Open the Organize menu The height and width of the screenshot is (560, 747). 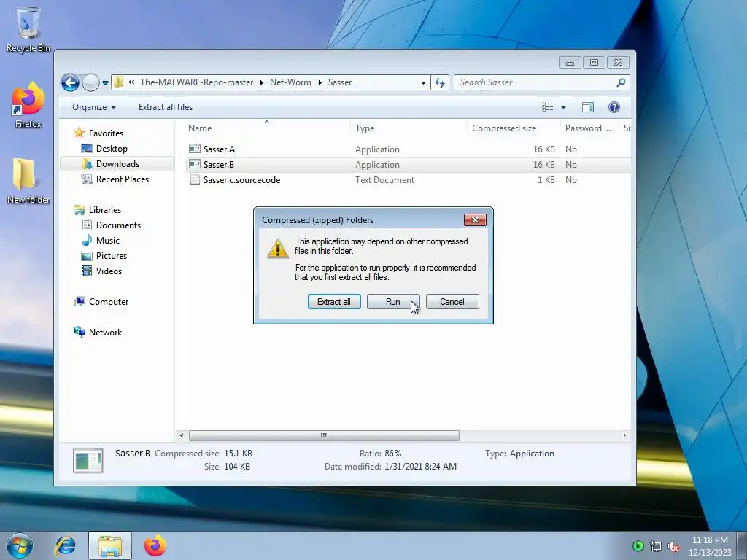(x=94, y=107)
